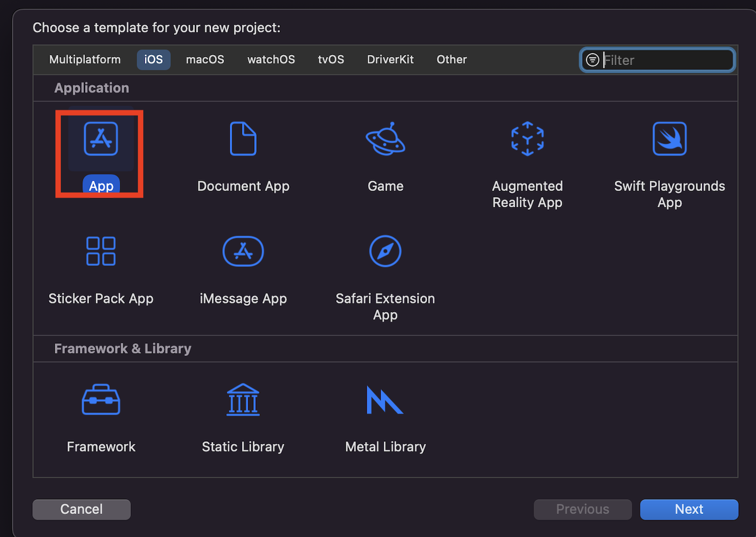The image size is (756, 537).
Task: Click the "Swift Playgrounds App" label
Action: click(x=669, y=194)
